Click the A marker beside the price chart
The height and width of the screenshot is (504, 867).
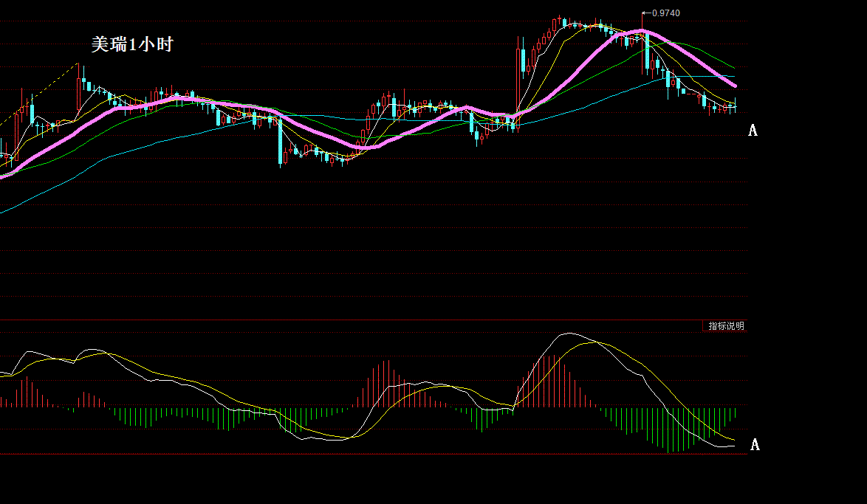pos(753,131)
